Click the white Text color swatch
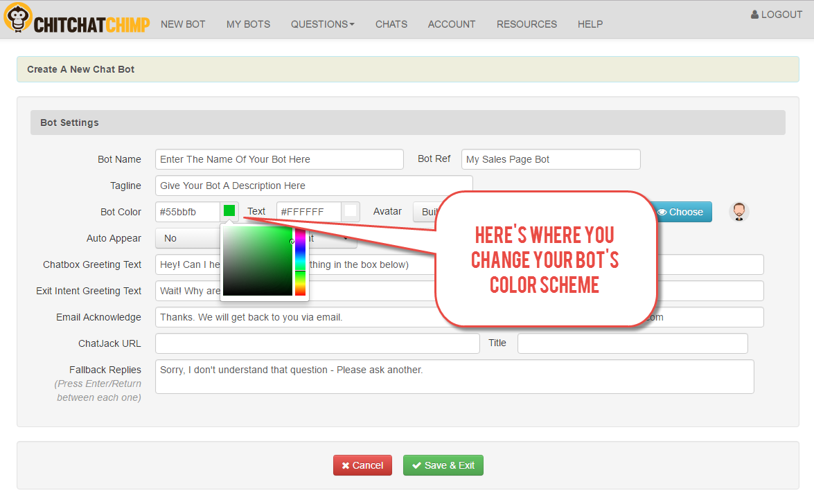The height and width of the screenshot is (504, 814). point(351,210)
